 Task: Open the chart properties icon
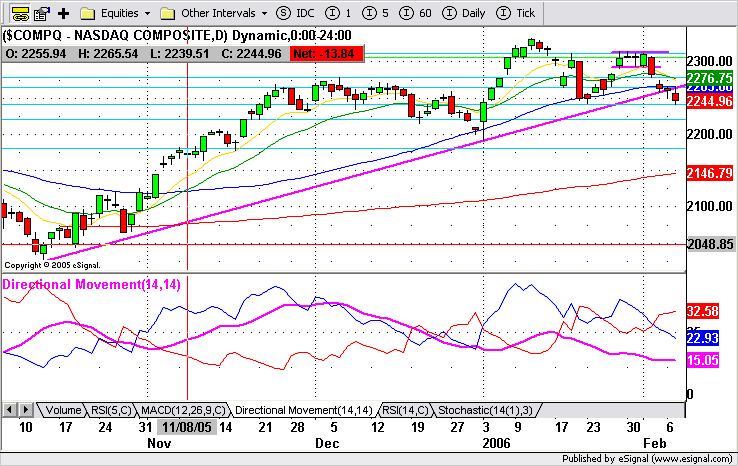tap(42, 13)
